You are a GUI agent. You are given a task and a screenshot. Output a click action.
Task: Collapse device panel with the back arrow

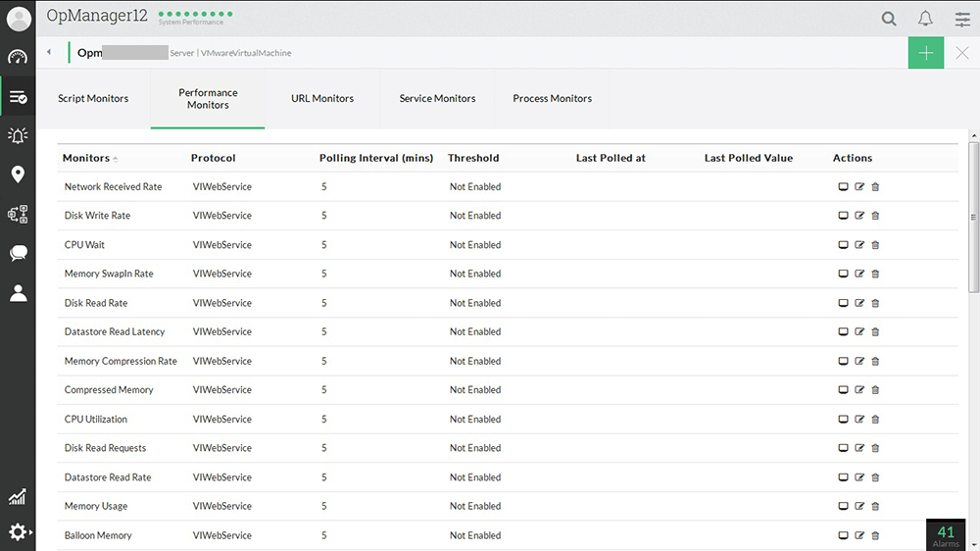click(x=49, y=53)
